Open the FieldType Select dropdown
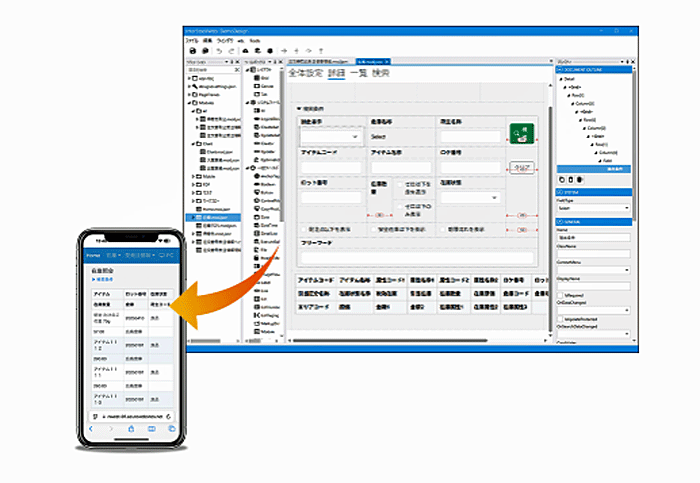 tap(592, 209)
